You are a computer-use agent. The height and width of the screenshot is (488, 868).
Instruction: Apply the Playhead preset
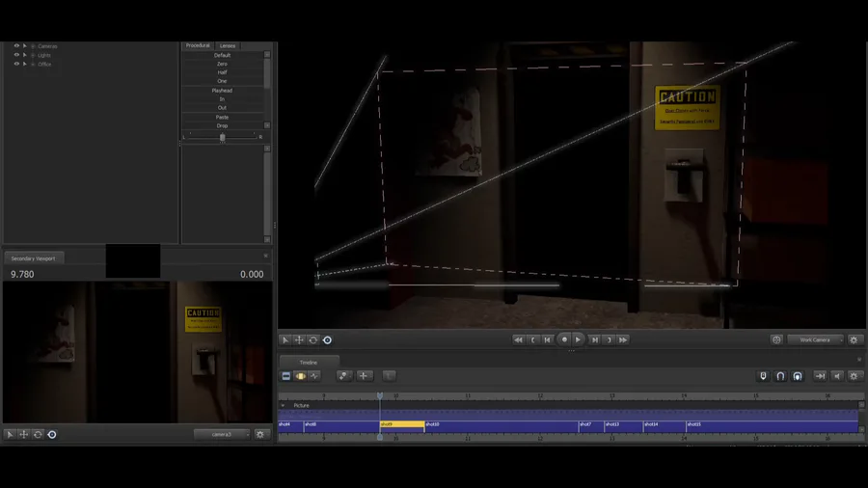pyautogui.click(x=222, y=91)
